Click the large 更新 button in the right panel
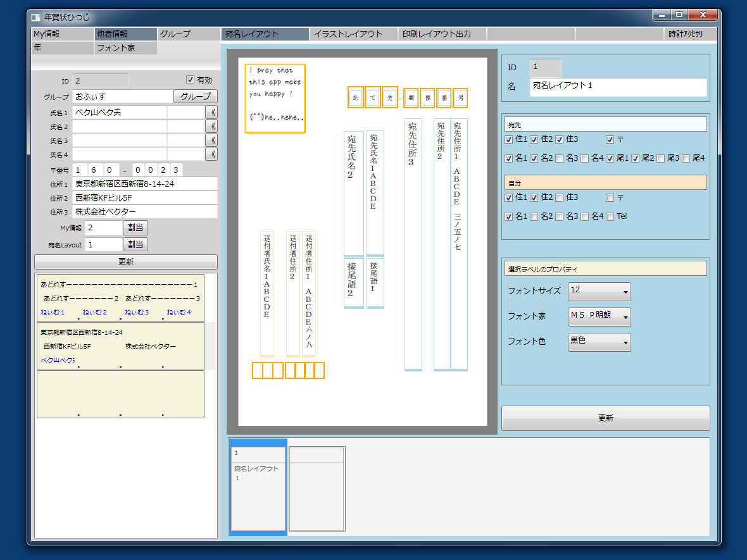 [x=605, y=418]
